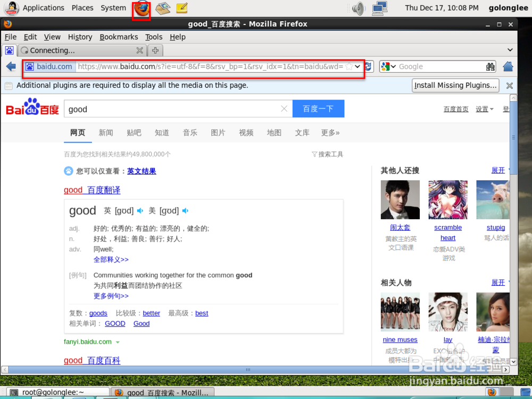Search with the binoculars icon
Image resolution: width=532 pixels, height=399 pixels.
491,66
